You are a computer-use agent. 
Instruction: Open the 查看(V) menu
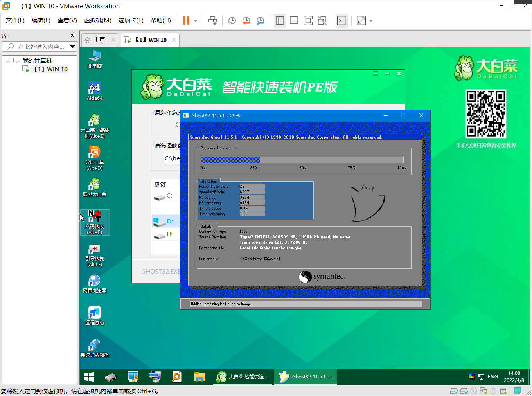[67, 20]
